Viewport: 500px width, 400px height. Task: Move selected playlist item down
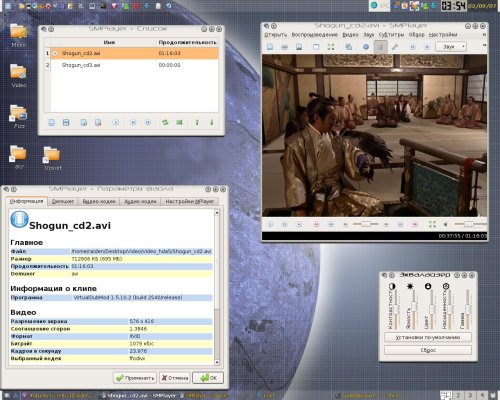(211, 122)
